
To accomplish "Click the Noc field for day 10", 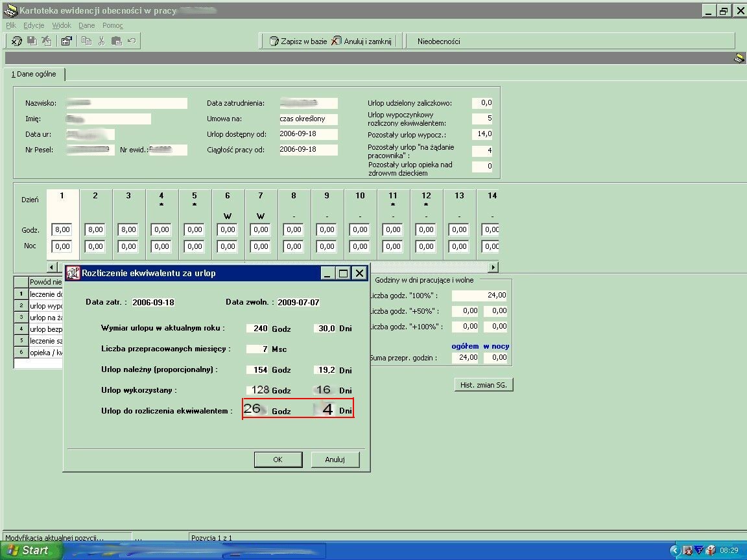I will 360,246.
